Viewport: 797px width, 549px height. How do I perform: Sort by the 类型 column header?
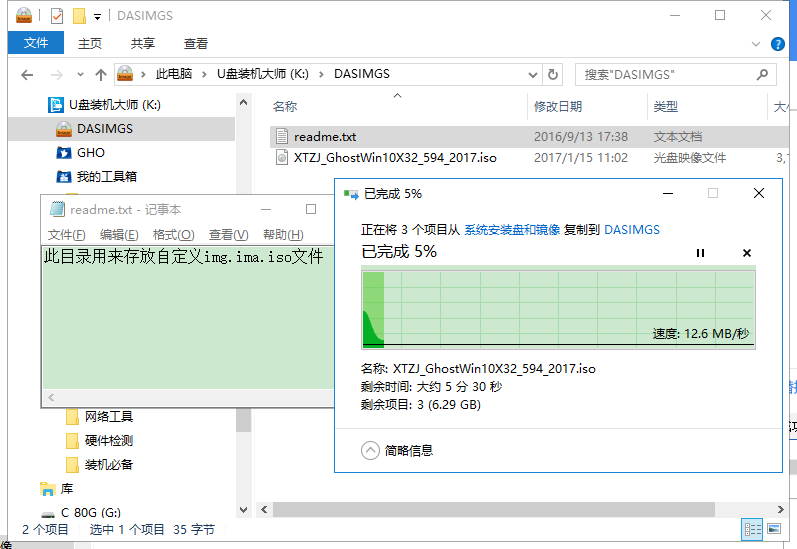point(665,107)
